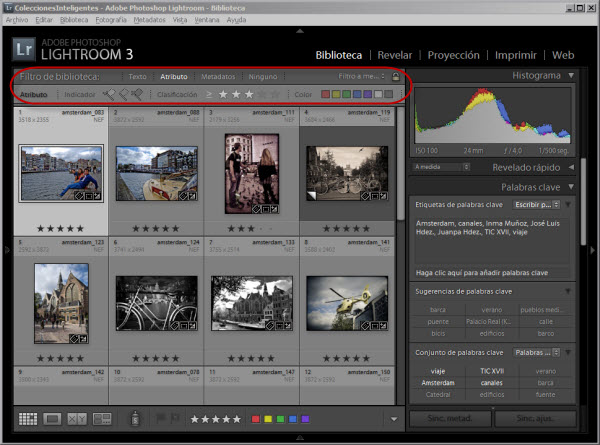Click field to add palabras clave
Image resolution: width=600 pixels, height=445 pixels.
click(492, 273)
